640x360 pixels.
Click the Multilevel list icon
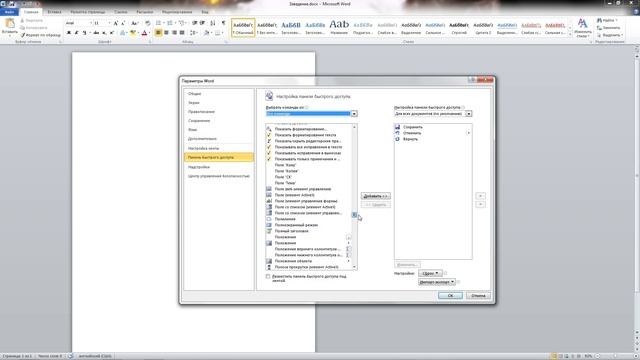pos(182,23)
